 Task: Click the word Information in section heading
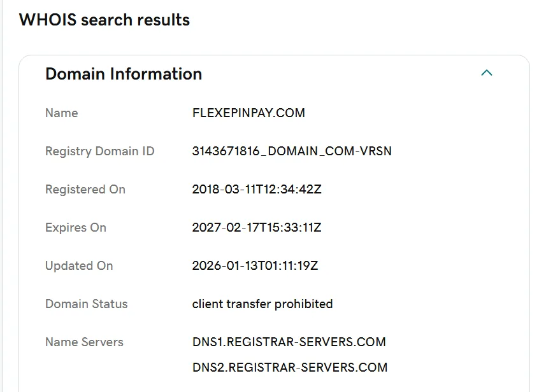pos(155,74)
